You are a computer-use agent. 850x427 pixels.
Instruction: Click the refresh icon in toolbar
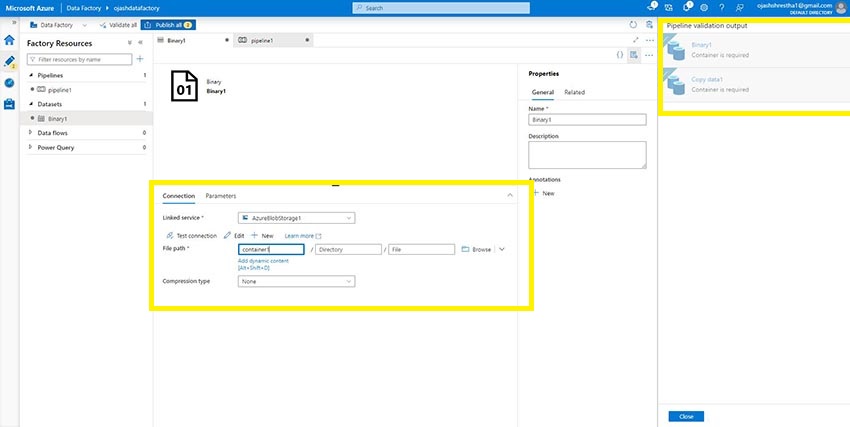[633, 25]
